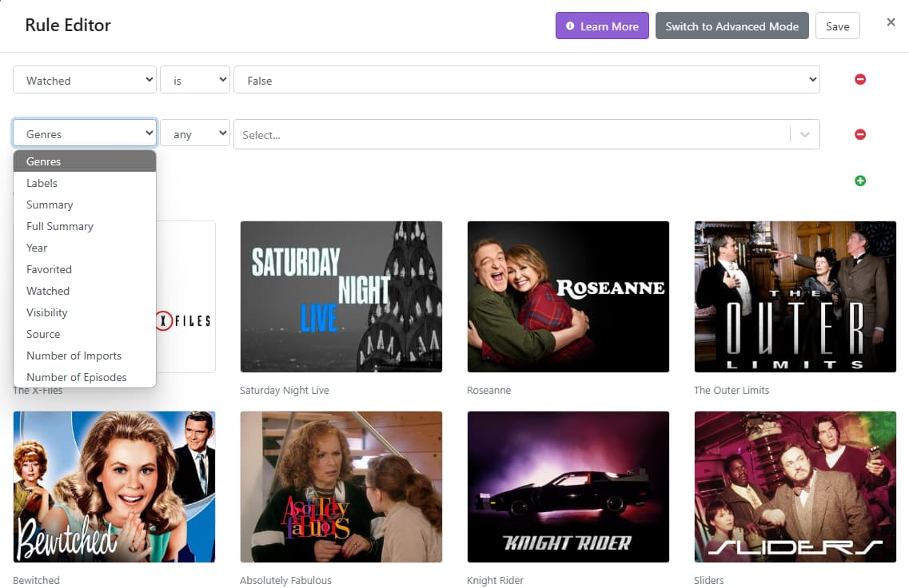The height and width of the screenshot is (588, 909).
Task: Open the Knight Rider poster
Action: (x=568, y=487)
